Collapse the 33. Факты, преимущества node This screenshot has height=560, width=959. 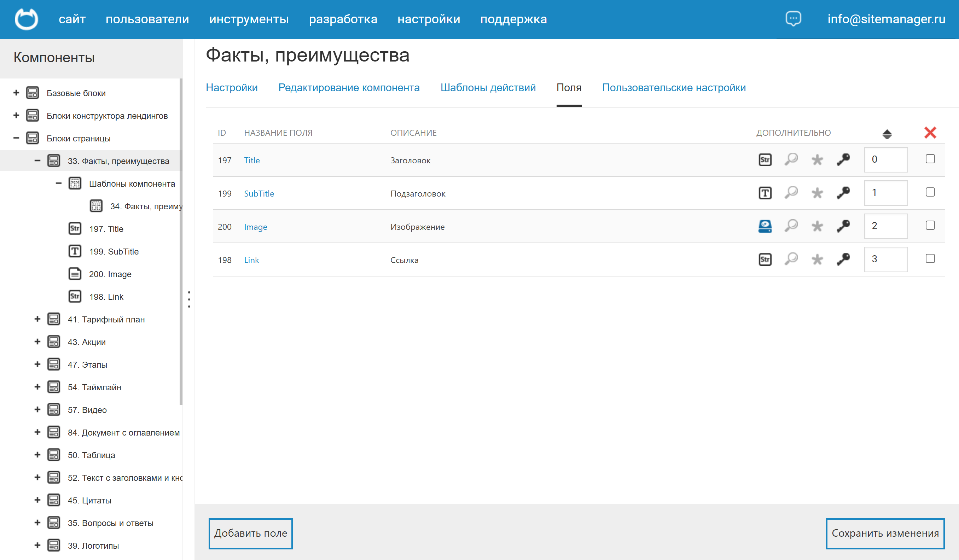pos(37,161)
